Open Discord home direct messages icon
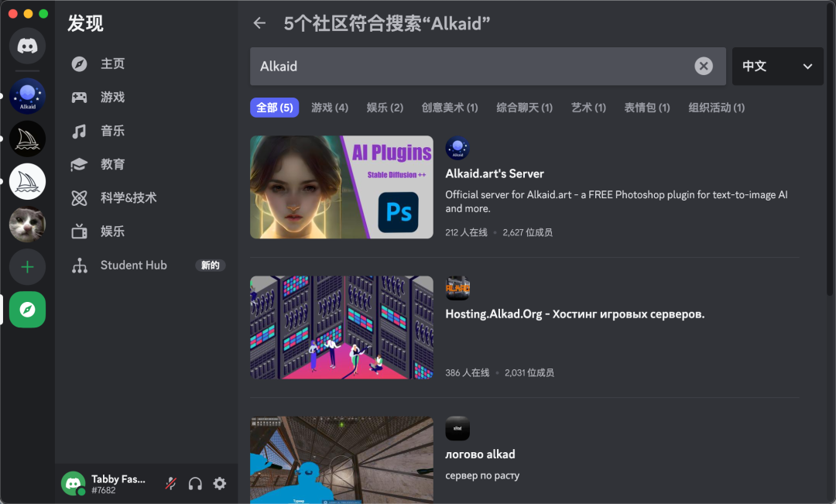 pyautogui.click(x=27, y=46)
